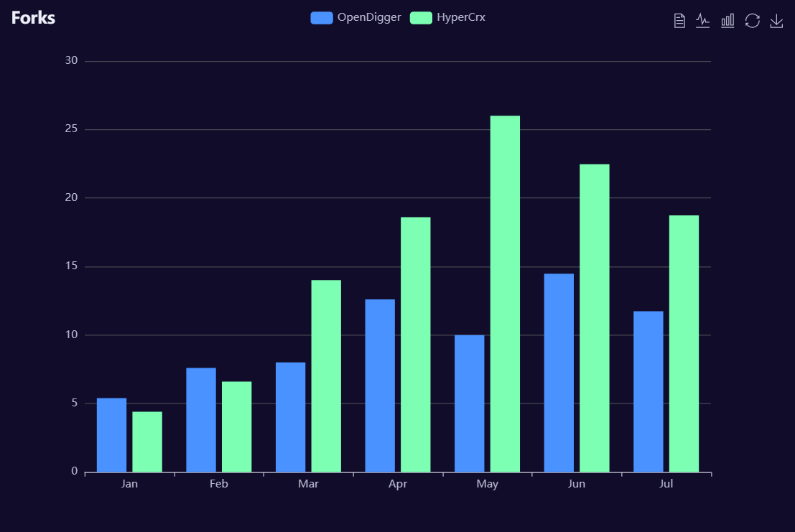Image resolution: width=795 pixels, height=532 pixels.
Task: Restore the chart to default state
Action: pyautogui.click(x=752, y=20)
